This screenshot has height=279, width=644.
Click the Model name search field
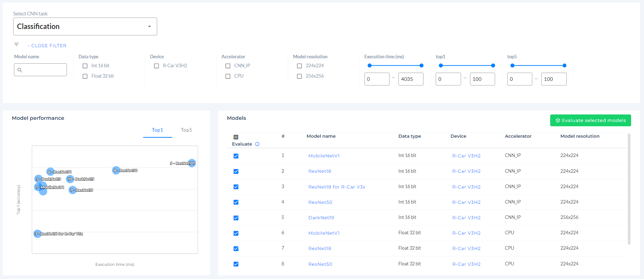tap(40, 70)
